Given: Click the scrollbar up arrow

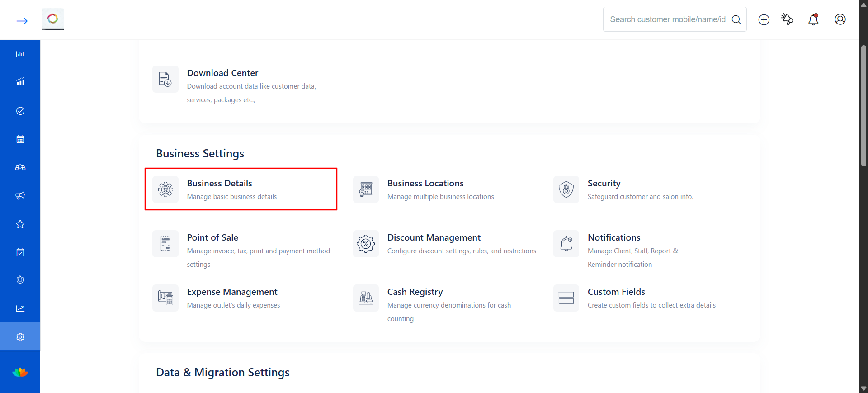Looking at the screenshot, I should pos(863,5).
